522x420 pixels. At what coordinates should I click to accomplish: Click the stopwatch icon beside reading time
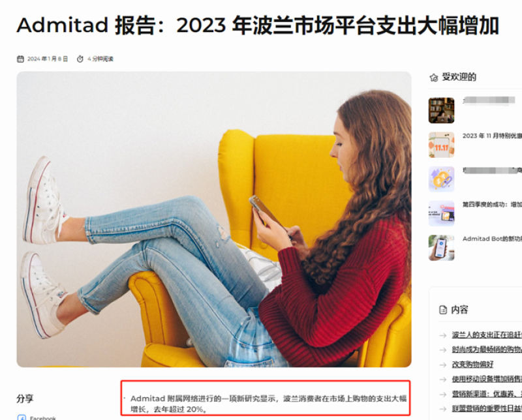click(80, 59)
